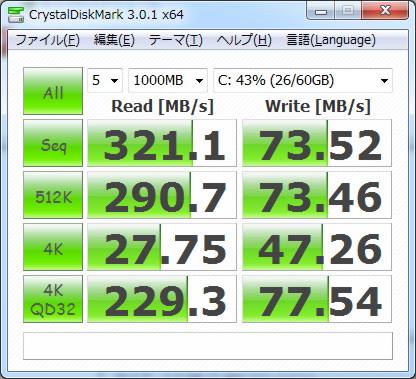Run all benchmarks with All button
Screen dimensions: 416x379
[53, 91]
